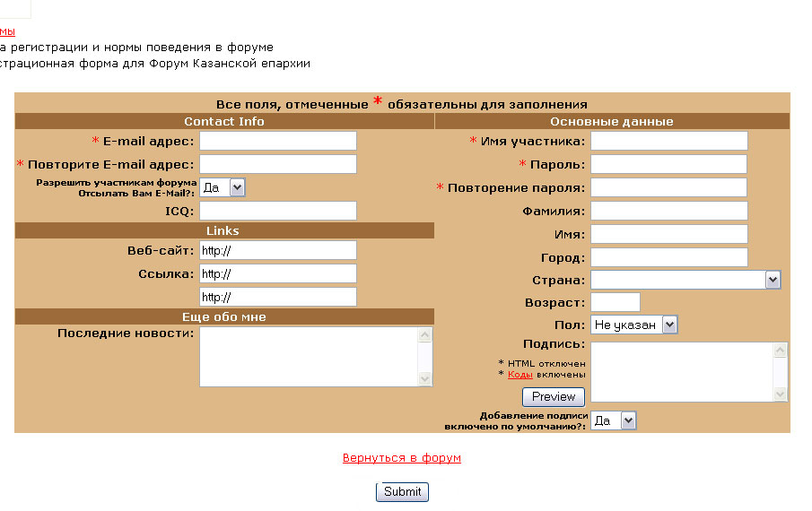The height and width of the screenshot is (511, 812).
Task: Click the Фамилия input field
Action: point(669,211)
